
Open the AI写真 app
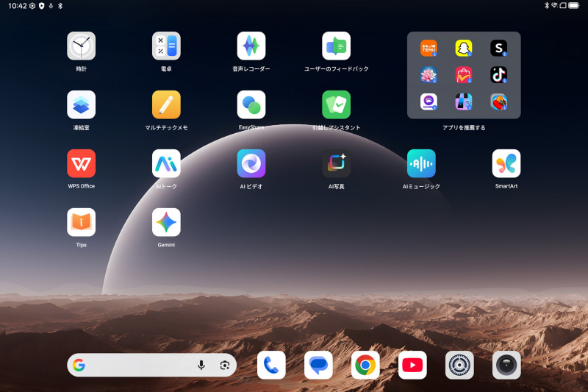pyautogui.click(x=337, y=163)
